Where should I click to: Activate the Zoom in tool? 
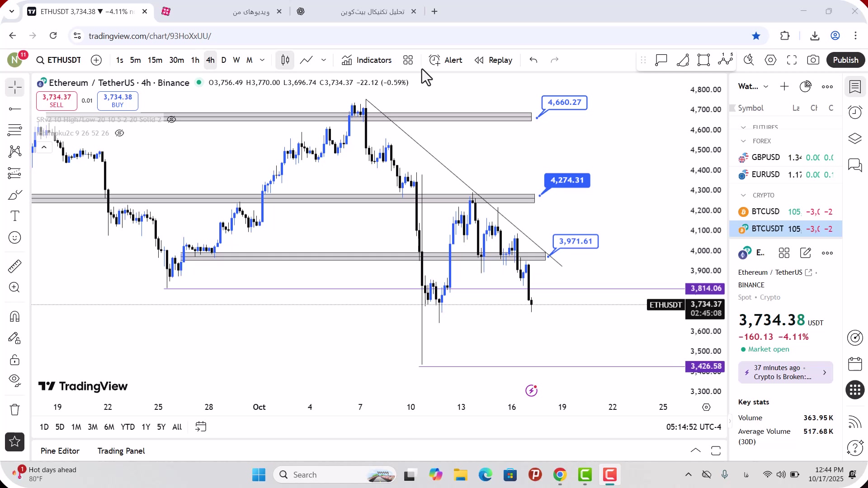pyautogui.click(x=14, y=287)
